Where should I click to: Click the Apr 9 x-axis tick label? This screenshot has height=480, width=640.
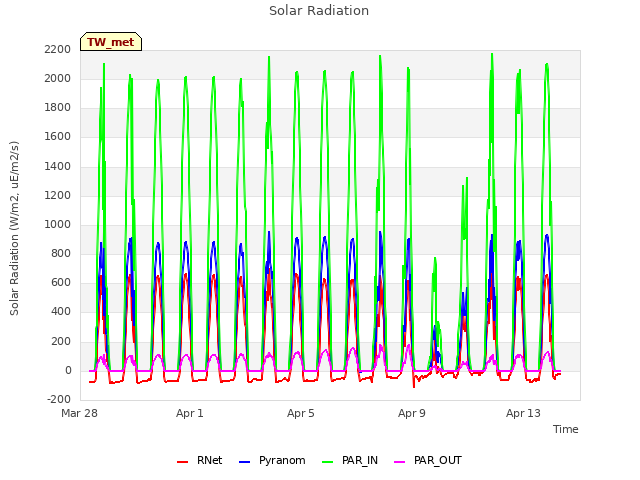tap(412, 413)
